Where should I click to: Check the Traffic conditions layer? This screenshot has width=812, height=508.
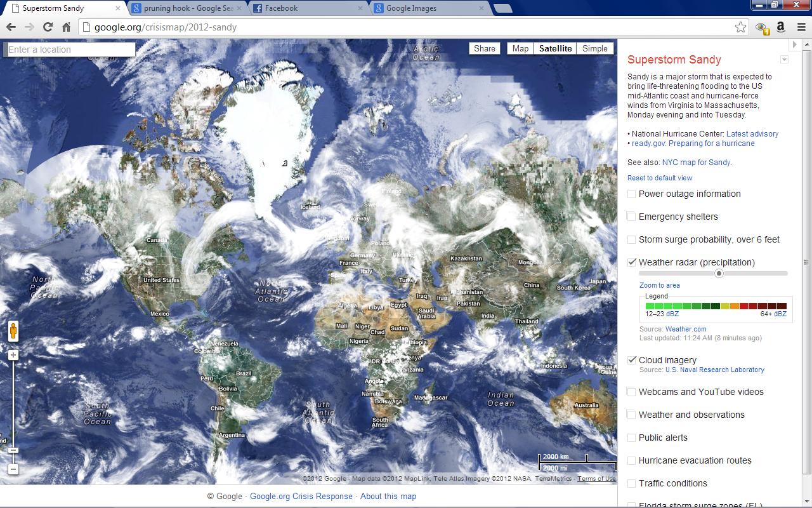tap(632, 483)
